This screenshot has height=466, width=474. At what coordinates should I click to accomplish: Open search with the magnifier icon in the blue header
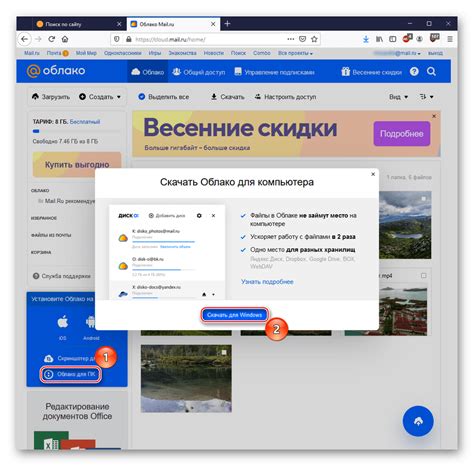431,71
